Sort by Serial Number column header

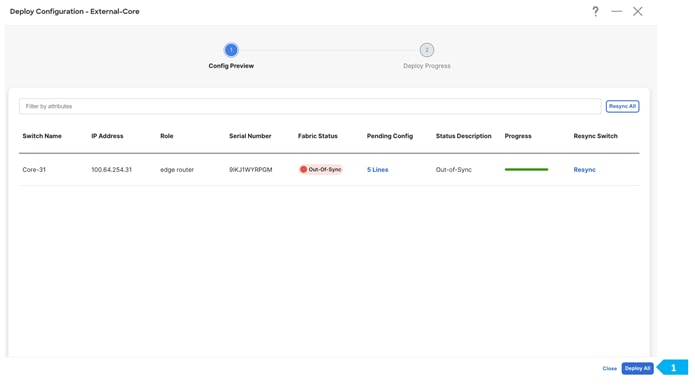(250, 136)
